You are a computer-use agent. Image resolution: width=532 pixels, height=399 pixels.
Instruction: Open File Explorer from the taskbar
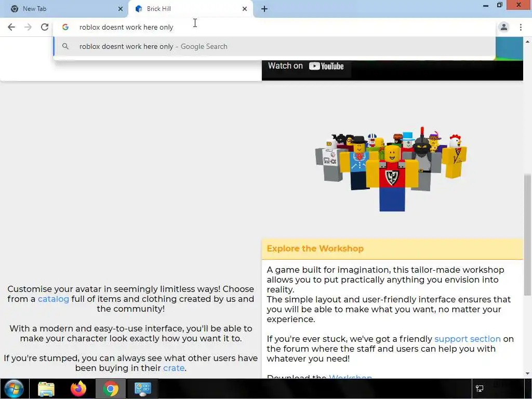coord(46,389)
